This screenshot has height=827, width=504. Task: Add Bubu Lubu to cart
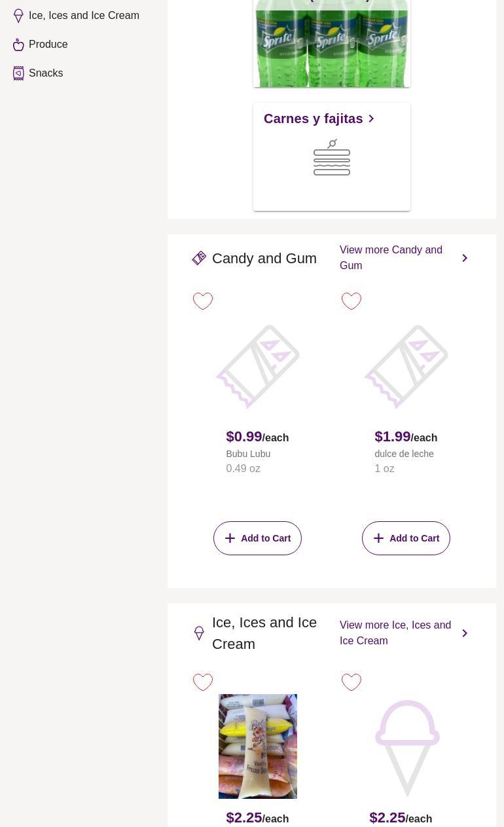257,538
